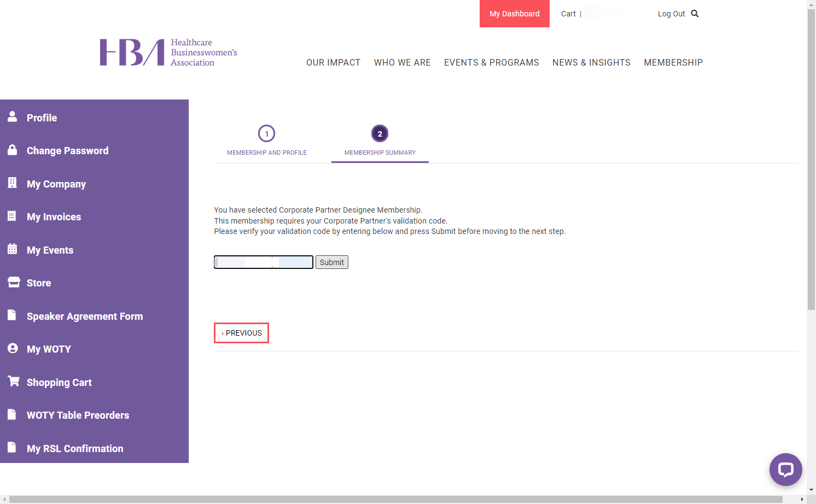Open the WHO WE ARE menu
The image size is (816, 504).
point(403,63)
